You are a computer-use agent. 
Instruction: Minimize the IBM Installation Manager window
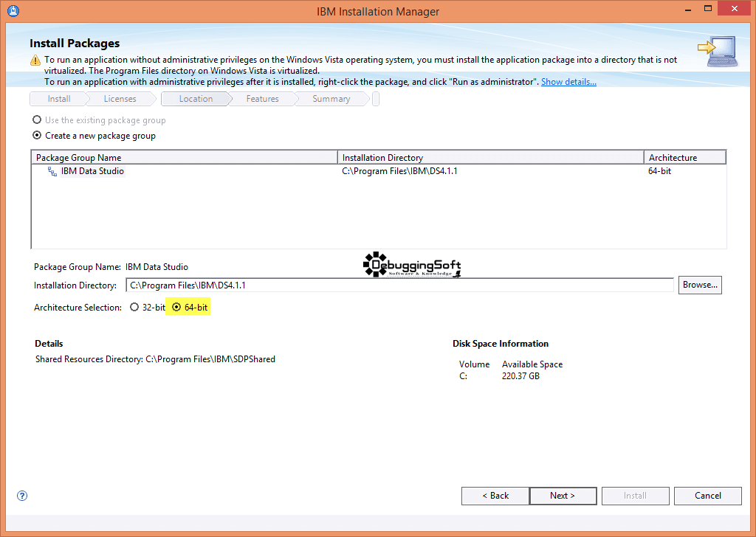point(688,9)
